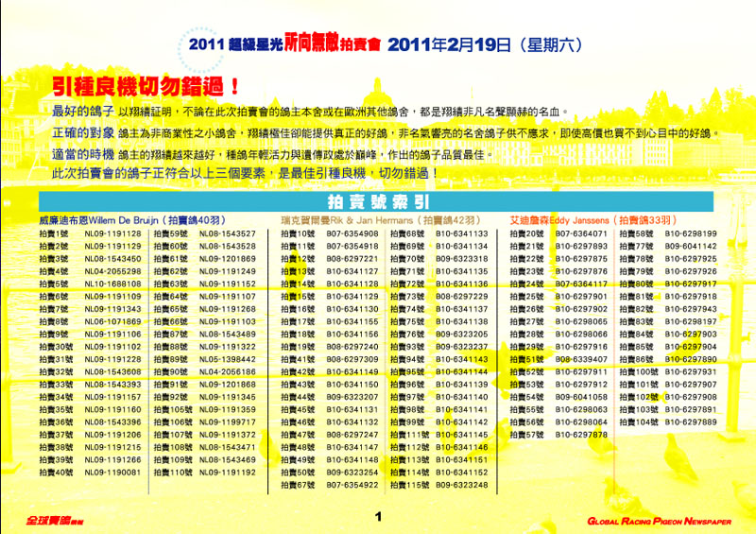Click the Eddy Janssens section heading
Viewport: 756px width, 534px height.
[594, 220]
